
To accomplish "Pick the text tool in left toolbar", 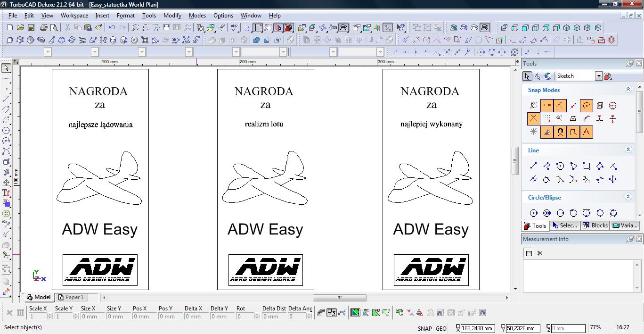I will (x=6, y=192).
